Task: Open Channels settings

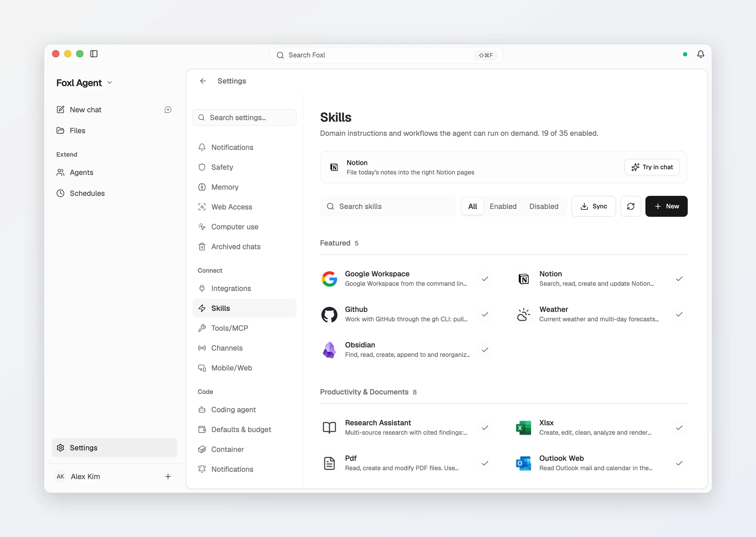Action: [x=244, y=348]
